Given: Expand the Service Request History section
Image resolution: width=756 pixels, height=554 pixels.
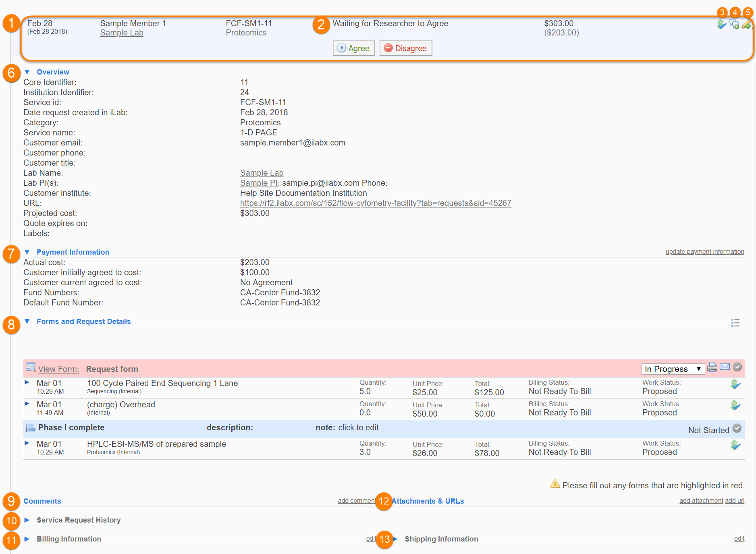Looking at the screenshot, I should 27,520.
